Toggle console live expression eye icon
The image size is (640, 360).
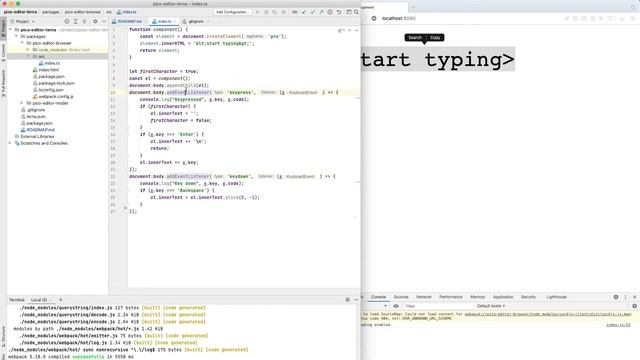click(x=396, y=306)
